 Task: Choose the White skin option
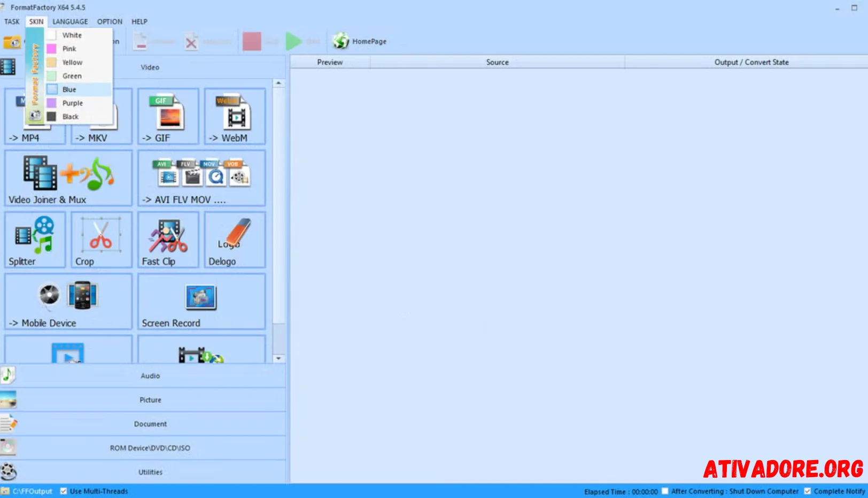click(79, 35)
